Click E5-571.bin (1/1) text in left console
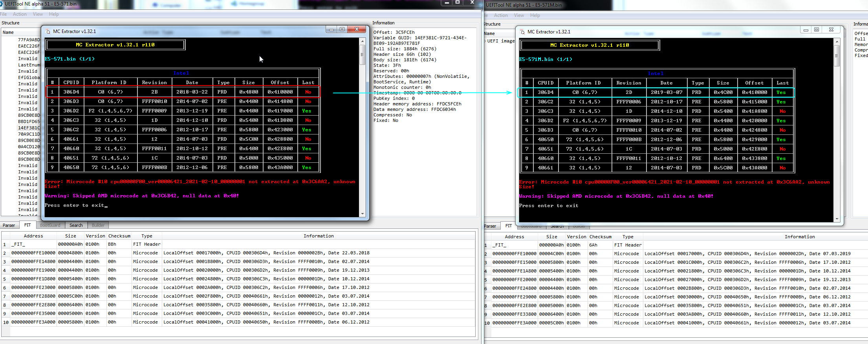 (x=70, y=59)
